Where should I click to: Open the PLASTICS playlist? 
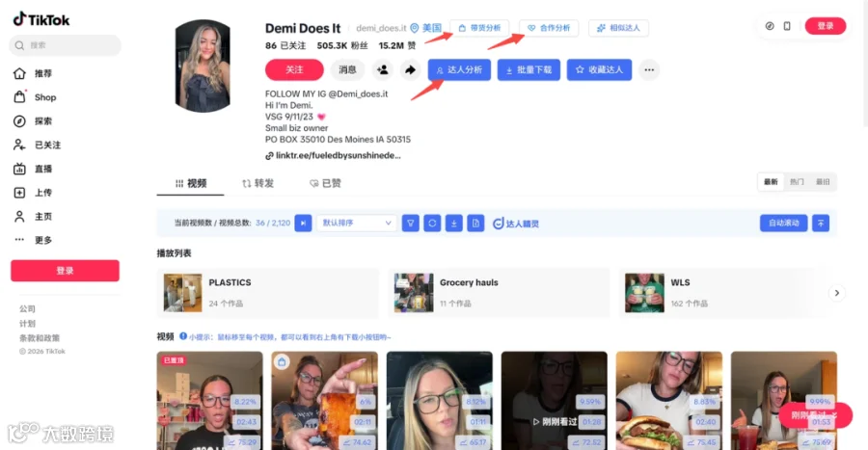click(x=268, y=293)
